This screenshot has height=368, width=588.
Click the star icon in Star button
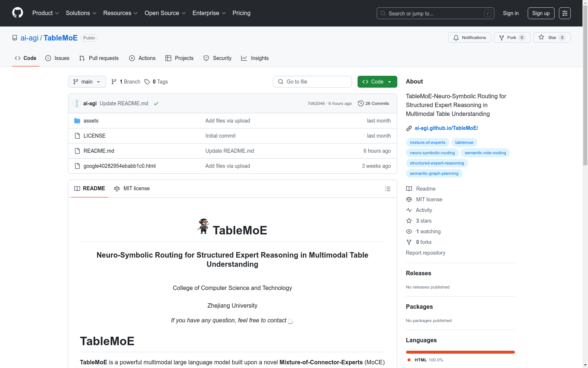click(541, 37)
